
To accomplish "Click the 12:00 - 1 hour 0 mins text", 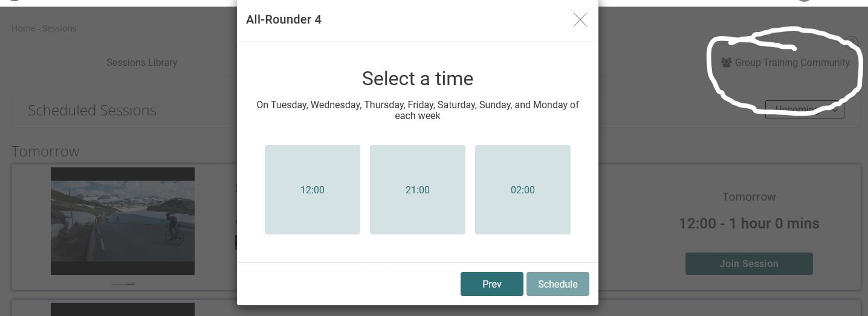I will 749,224.
